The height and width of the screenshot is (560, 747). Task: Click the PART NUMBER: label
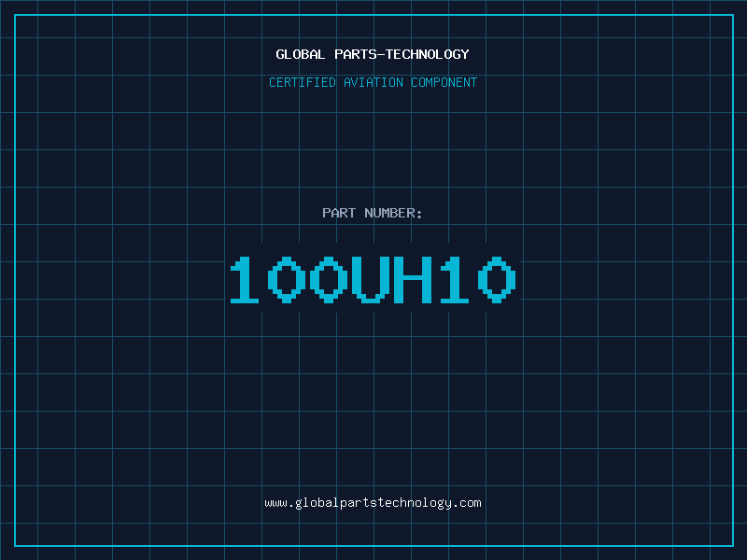[373, 213]
